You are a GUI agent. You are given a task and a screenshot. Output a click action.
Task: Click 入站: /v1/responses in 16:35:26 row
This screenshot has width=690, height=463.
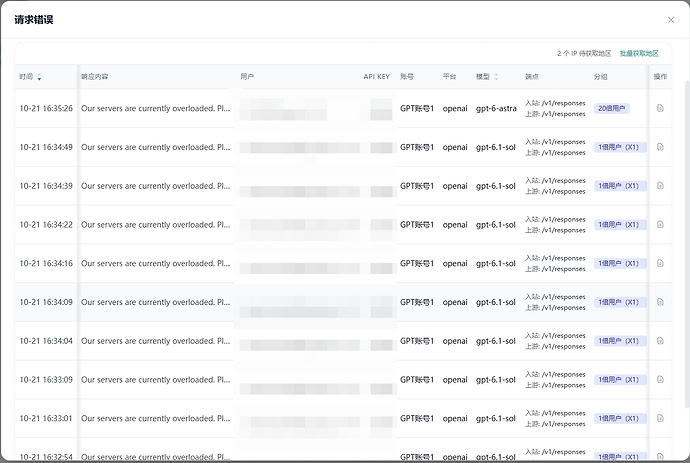[555, 103]
